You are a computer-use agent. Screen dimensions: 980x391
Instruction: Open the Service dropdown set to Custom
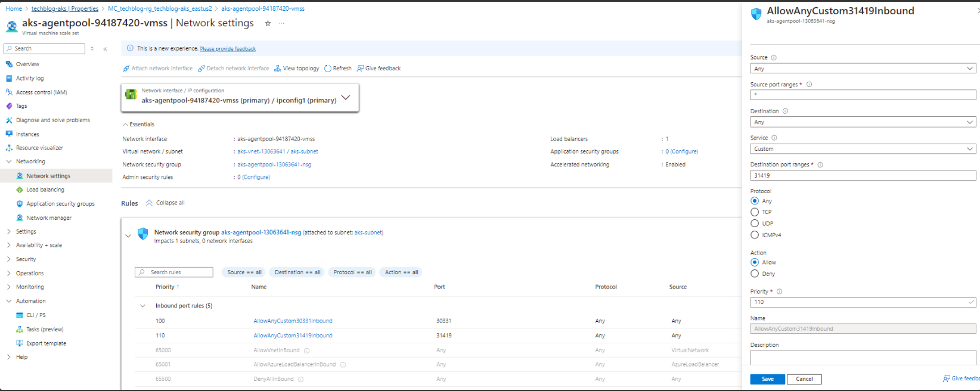click(x=863, y=149)
